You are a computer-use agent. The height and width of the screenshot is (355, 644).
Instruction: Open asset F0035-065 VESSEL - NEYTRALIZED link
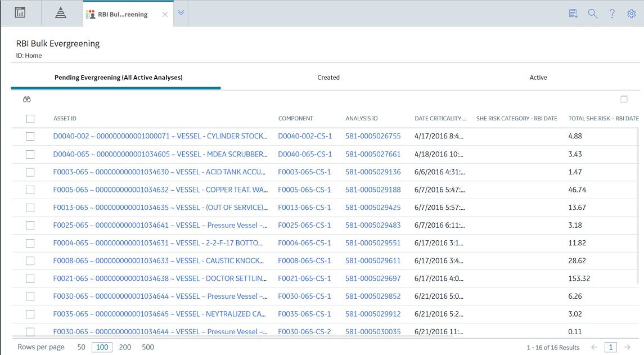pyautogui.click(x=159, y=314)
